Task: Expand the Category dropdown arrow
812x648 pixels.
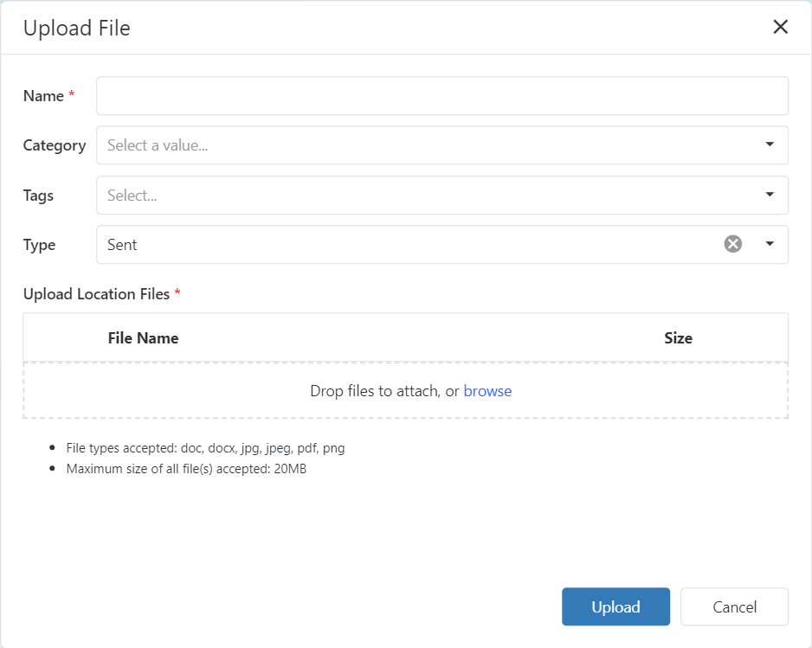Action: (x=770, y=144)
